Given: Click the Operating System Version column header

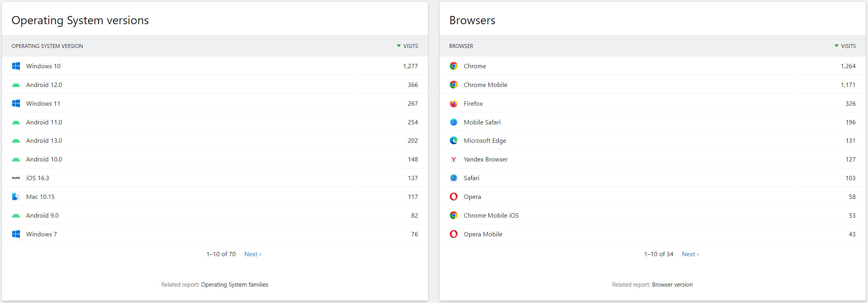Looking at the screenshot, I should point(47,46).
